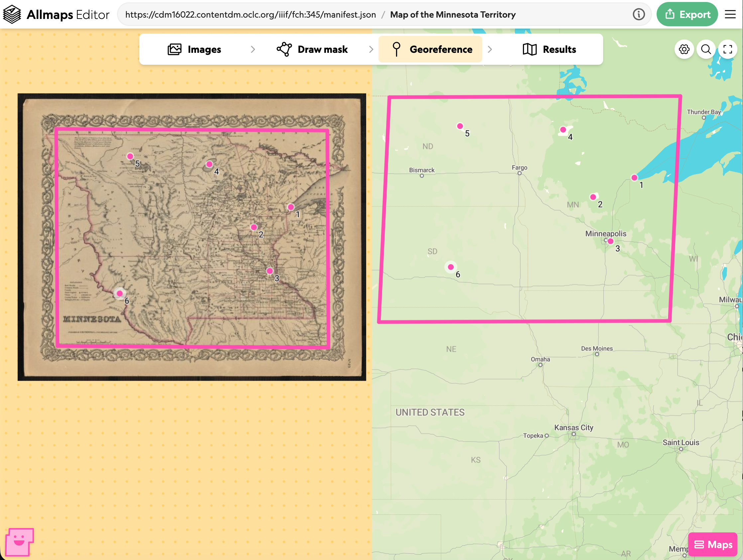Screen dimensions: 743x560
Task: Select control point 1 near Lake Superior basemap
Action: coord(634,178)
